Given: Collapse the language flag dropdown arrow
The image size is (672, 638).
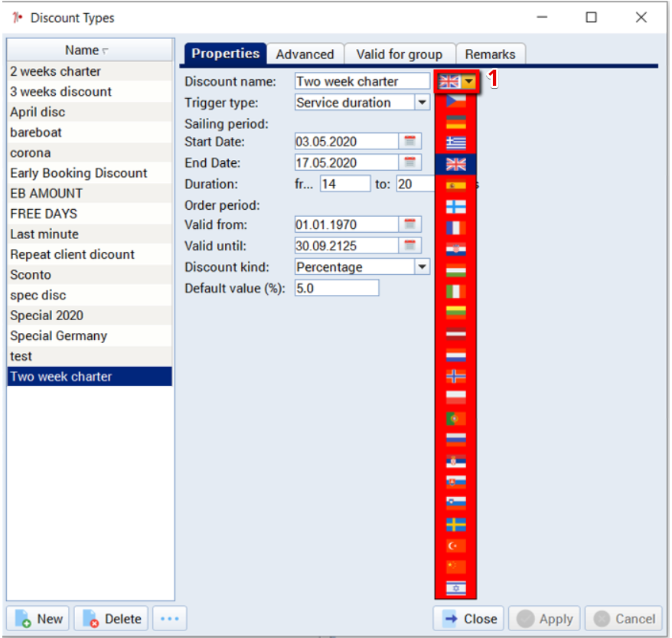Looking at the screenshot, I should pyautogui.click(x=469, y=81).
